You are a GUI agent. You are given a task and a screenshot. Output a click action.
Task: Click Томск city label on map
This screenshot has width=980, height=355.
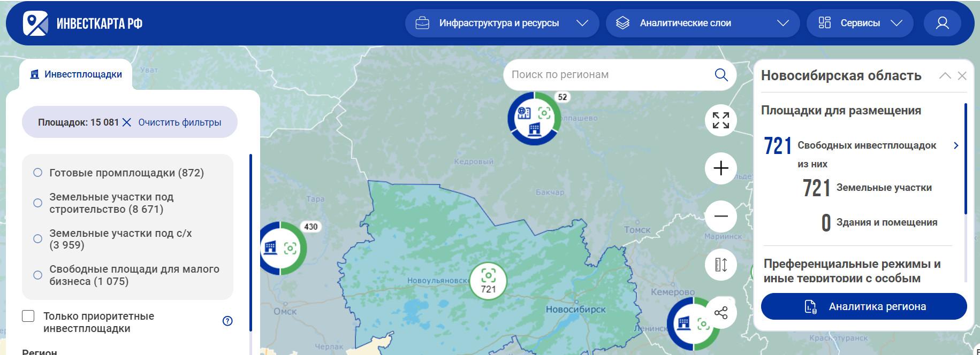click(x=637, y=230)
